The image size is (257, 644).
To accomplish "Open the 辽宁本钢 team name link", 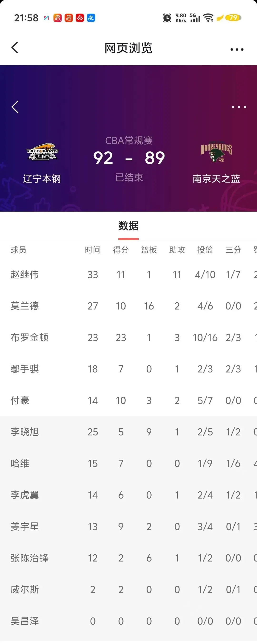I will [42, 179].
